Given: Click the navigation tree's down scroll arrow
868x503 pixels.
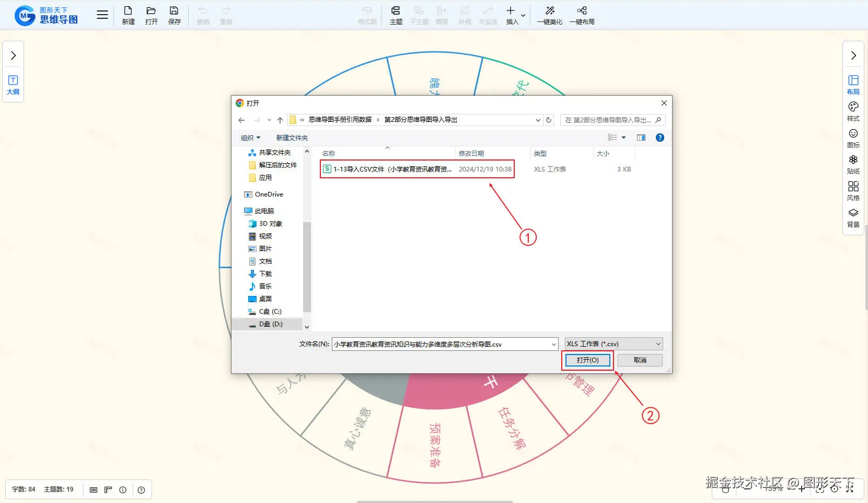Looking at the screenshot, I should coord(307,327).
